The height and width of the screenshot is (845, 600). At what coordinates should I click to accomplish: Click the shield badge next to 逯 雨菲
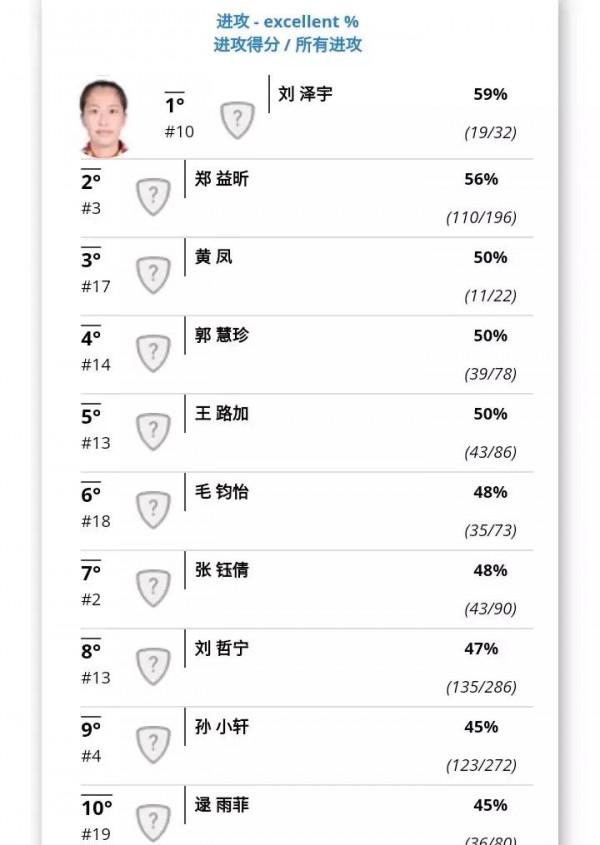pyautogui.click(x=151, y=820)
